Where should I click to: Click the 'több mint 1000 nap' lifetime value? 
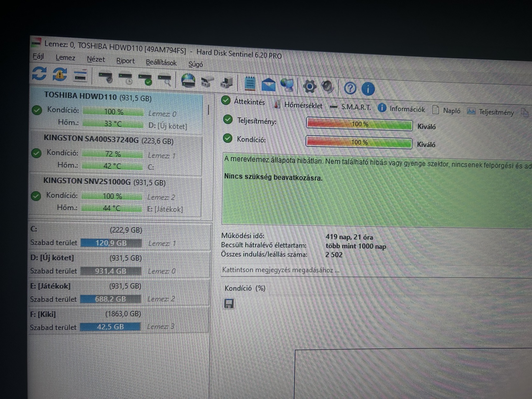click(356, 246)
